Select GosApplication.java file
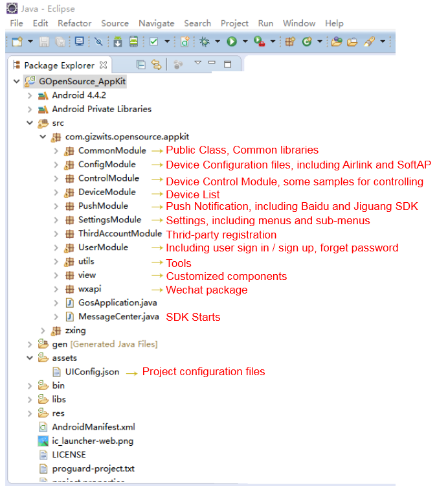448x486 pixels. tap(117, 303)
